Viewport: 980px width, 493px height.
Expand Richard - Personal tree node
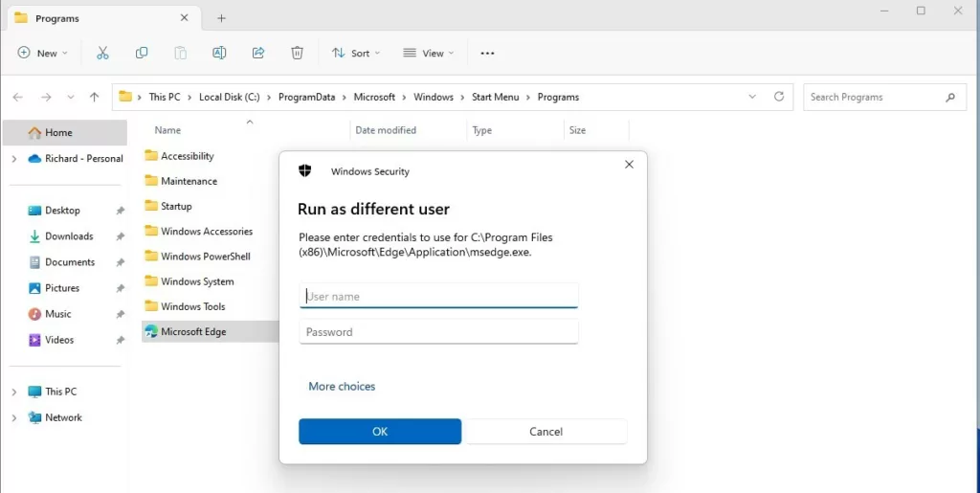(14, 159)
